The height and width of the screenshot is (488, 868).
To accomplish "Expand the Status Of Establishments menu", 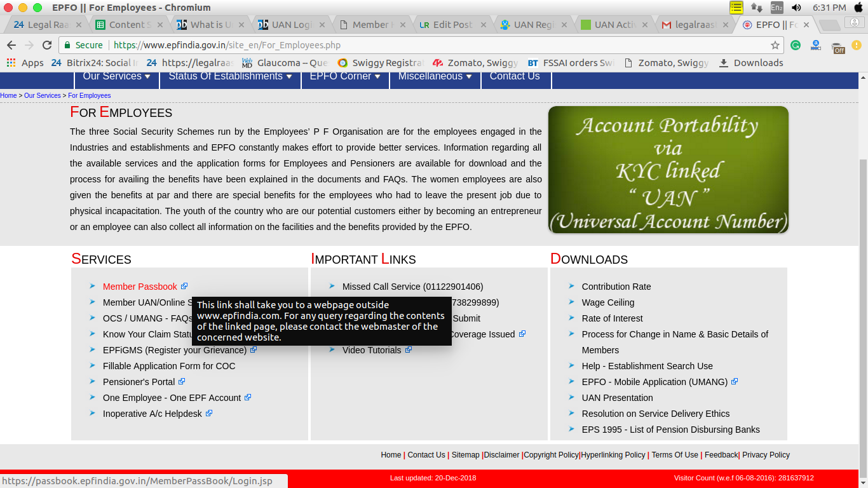I will tap(229, 76).
